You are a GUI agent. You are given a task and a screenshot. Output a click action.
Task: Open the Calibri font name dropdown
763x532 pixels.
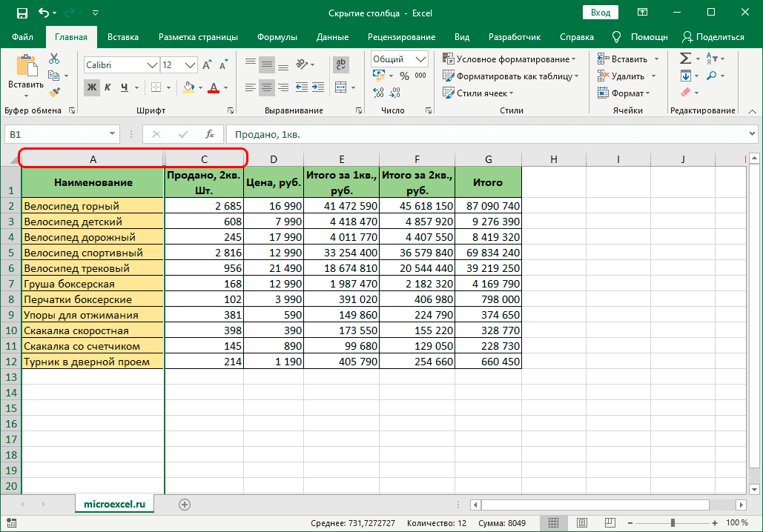click(151, 65)
